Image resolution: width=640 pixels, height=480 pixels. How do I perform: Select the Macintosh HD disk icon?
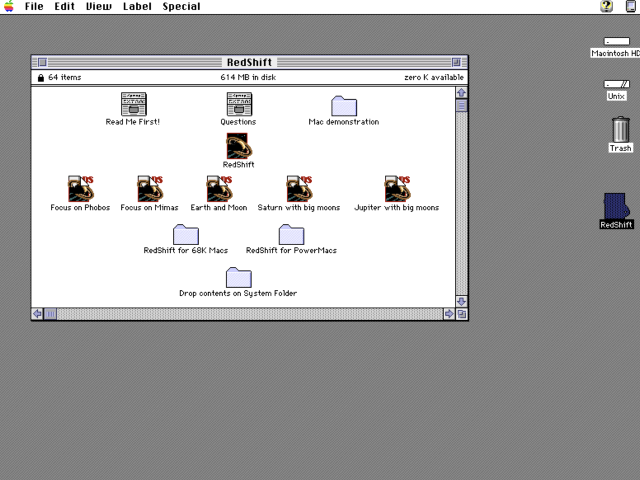(617, 42)
